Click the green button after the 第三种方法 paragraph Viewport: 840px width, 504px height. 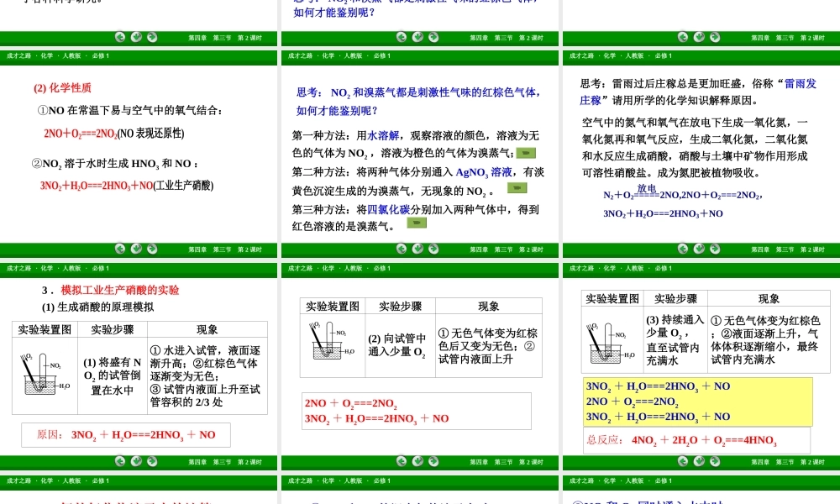(417, 223)
